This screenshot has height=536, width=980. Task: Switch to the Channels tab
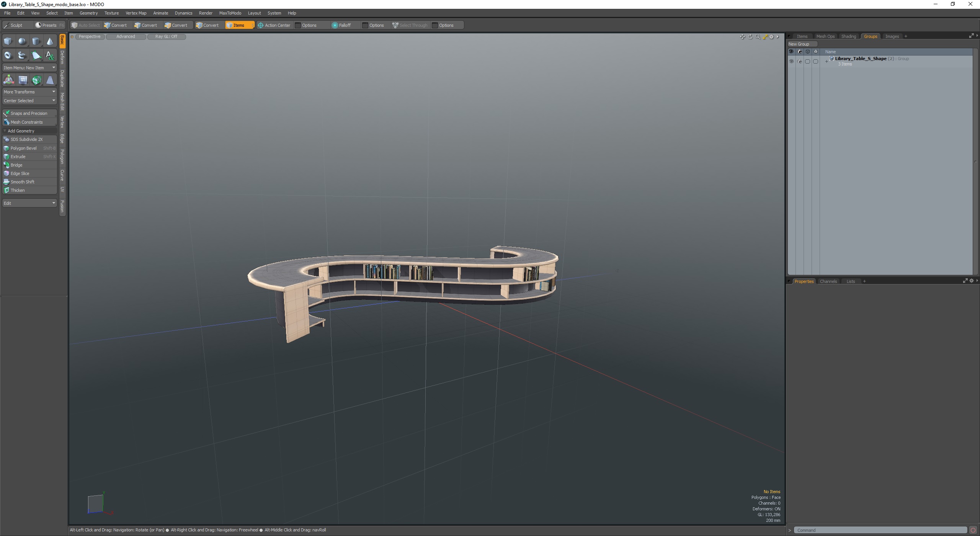(828, 281)
